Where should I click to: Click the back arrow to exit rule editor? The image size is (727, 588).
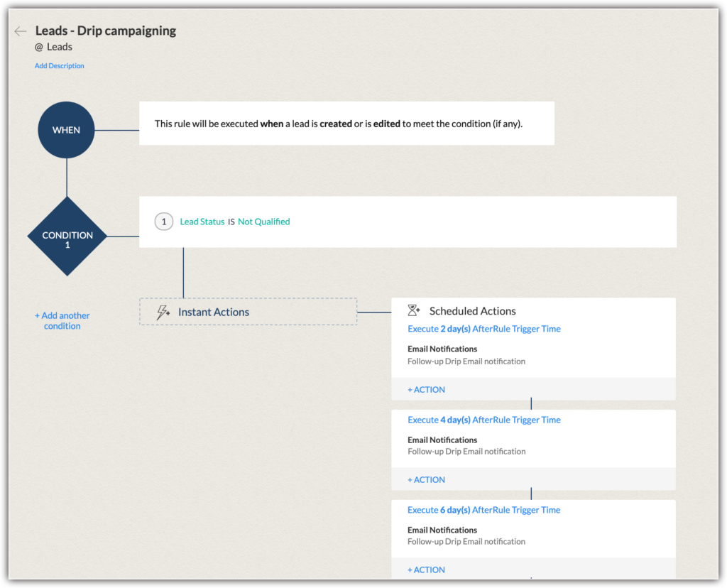pos(20,31)
